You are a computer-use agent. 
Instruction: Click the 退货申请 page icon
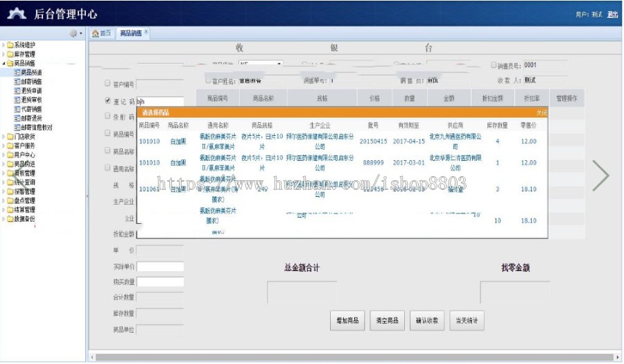[x=17, y=91]
